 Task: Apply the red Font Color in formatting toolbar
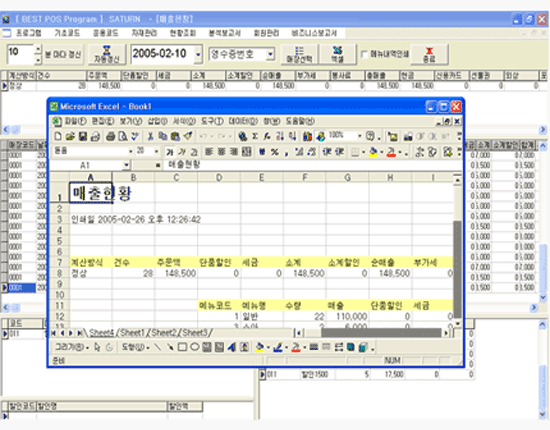pos(391,152)
